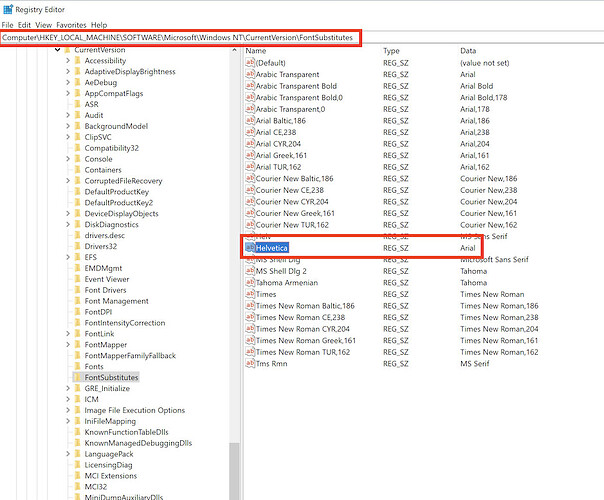
Task: Select the Arial CYR,204 value name
Action: [279, 144]
